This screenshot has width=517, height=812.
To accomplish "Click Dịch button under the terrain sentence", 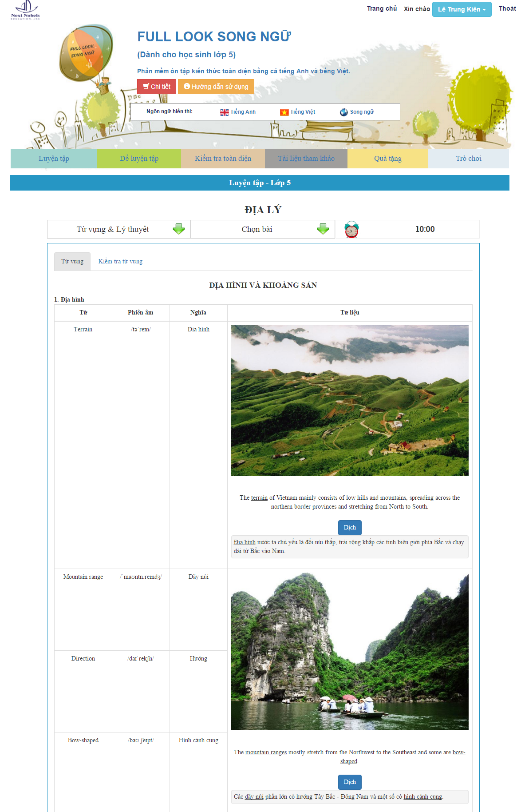I will click(350, 528).
